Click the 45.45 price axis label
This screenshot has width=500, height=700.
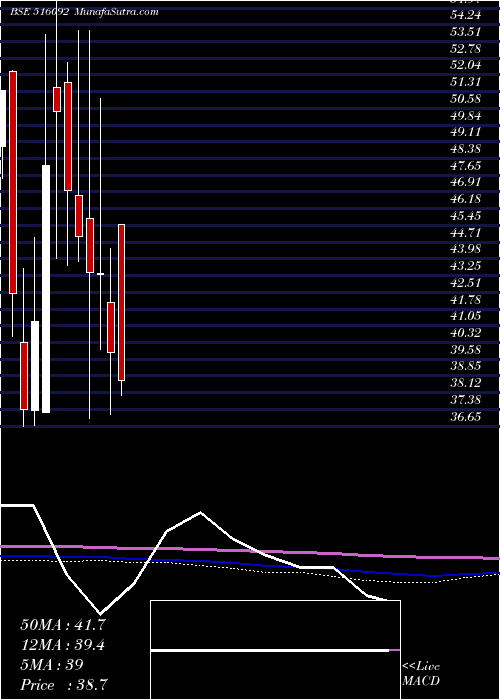(466, 216)
